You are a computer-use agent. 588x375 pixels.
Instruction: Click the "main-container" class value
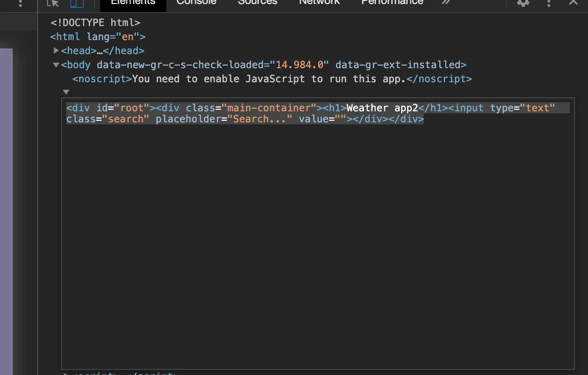tap(269, 108)
